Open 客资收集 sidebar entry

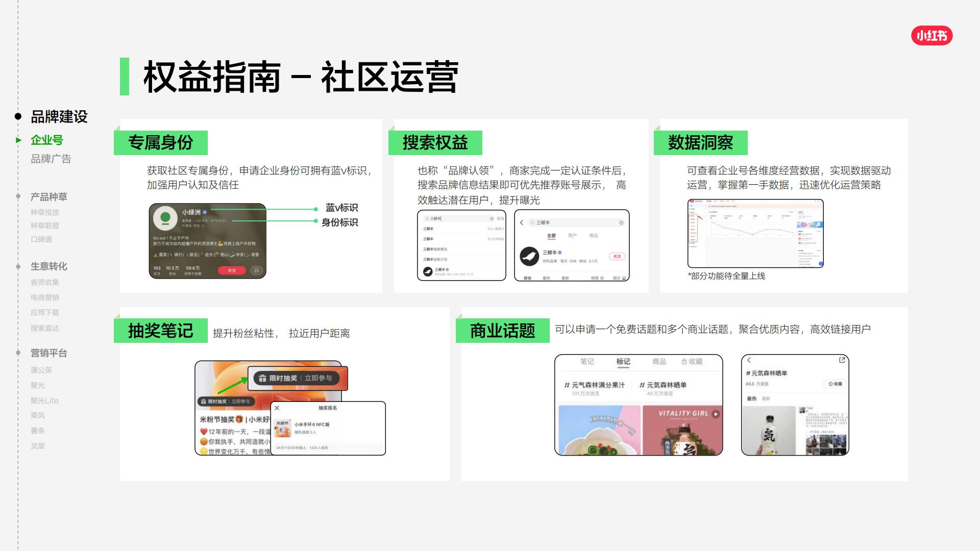45,282
